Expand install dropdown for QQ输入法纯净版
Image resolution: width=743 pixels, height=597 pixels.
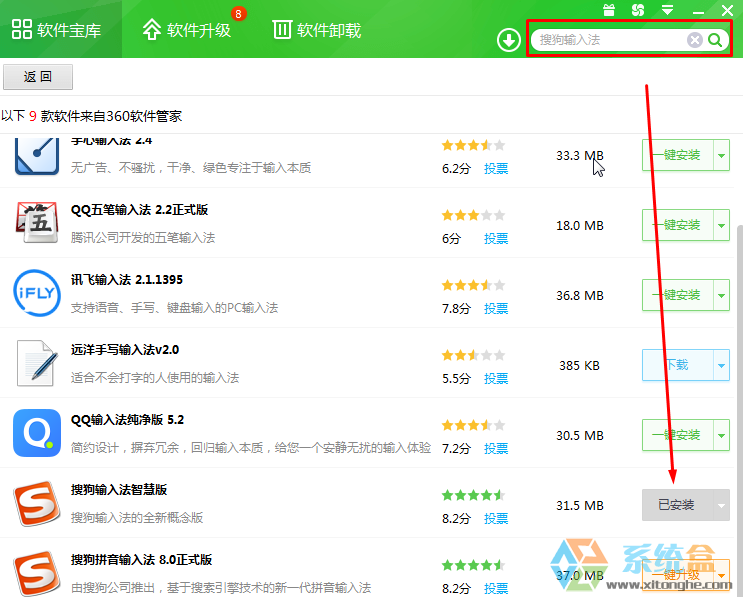point(721,435)
